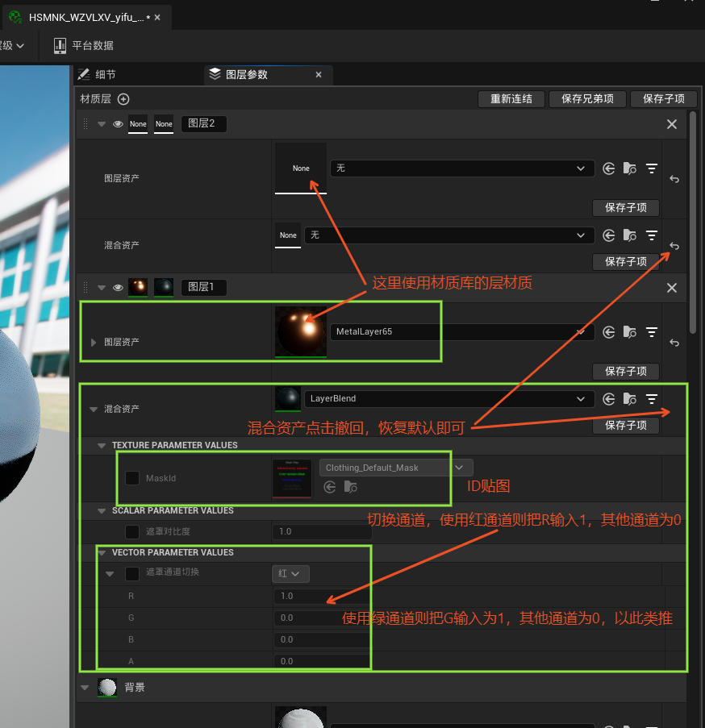Reset the MetalLayer65 layer asset to default
This screenshot has width=705, height=728.
click(674, 343)
